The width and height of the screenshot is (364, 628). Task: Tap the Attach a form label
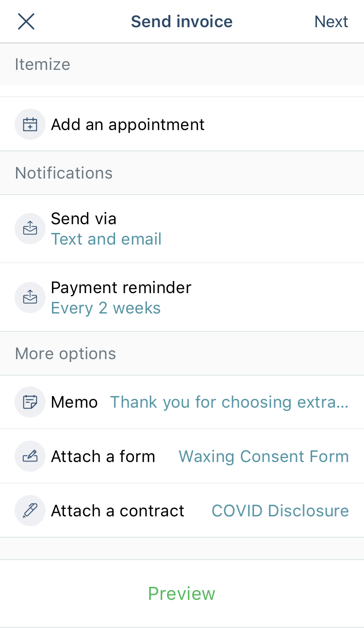(x=103, y=456)
